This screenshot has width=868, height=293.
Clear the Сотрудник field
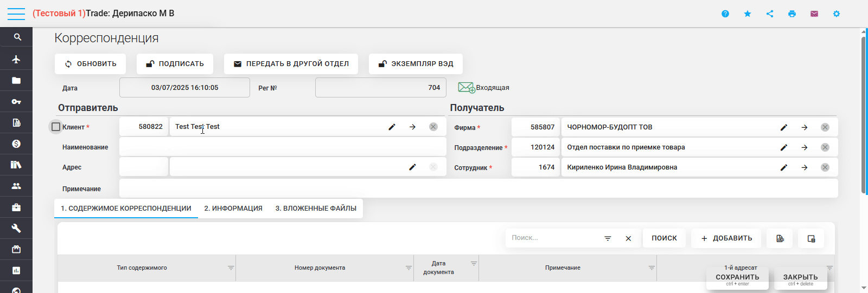(825, 167)
